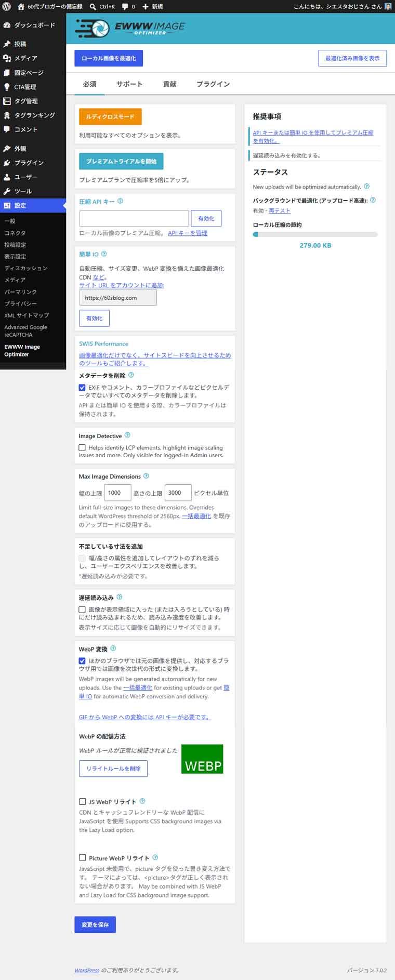Open the パーマリンク submenu item
Viewport: 395px width, 980px height.
pos(21,292)
